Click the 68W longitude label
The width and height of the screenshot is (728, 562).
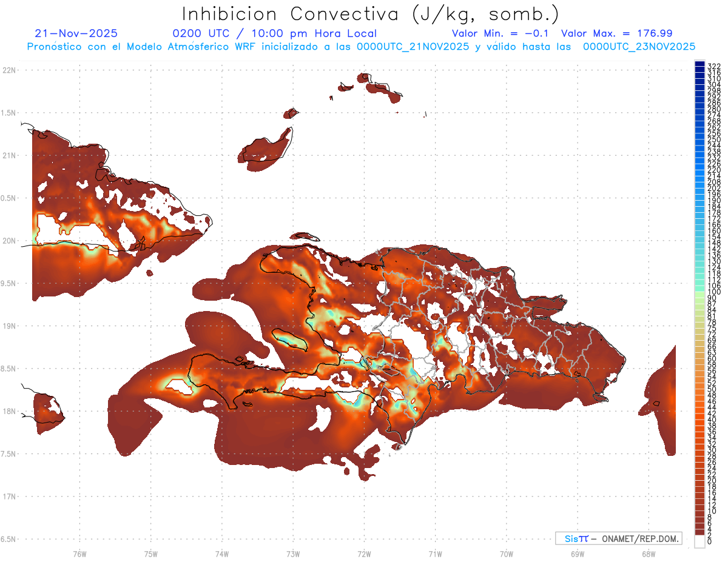[648, 553]
